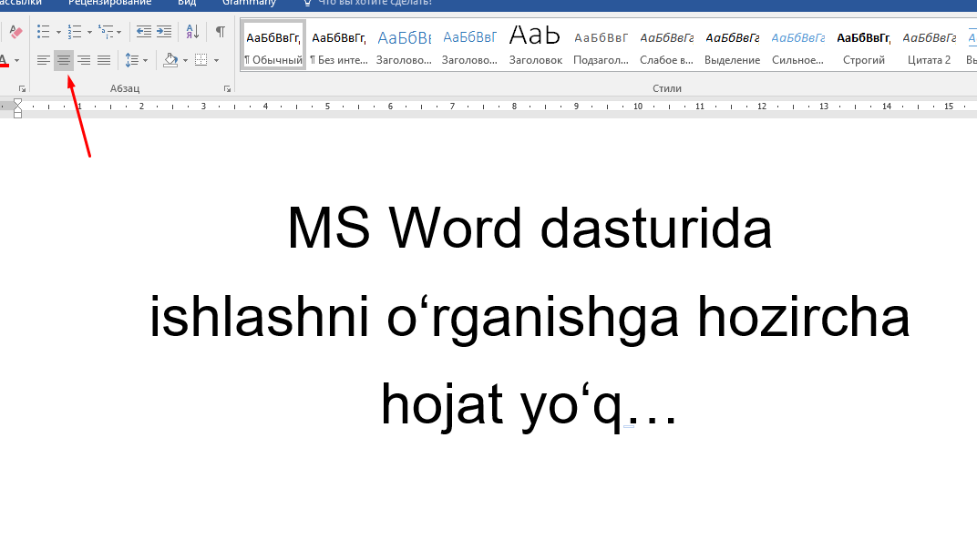Apply the 'Без инте...' style
Screen dimensions: 977x560
[339, 46]
